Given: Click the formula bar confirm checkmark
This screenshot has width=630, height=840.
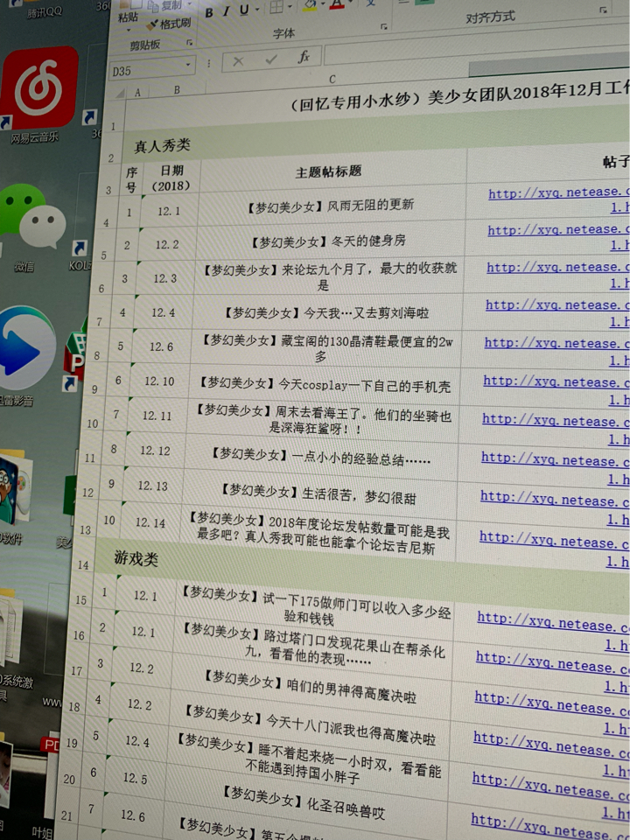Looking at the screenshot, I should click(271, 59).
